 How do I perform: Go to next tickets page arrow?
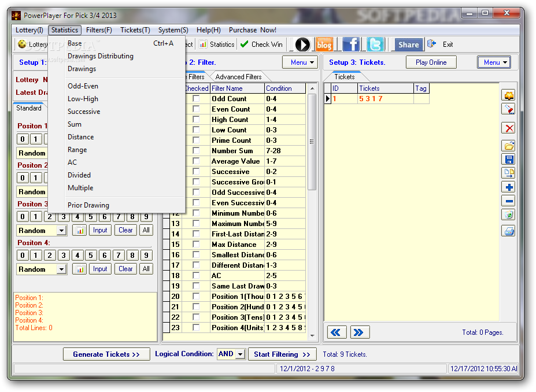click(x=360, y=332)
